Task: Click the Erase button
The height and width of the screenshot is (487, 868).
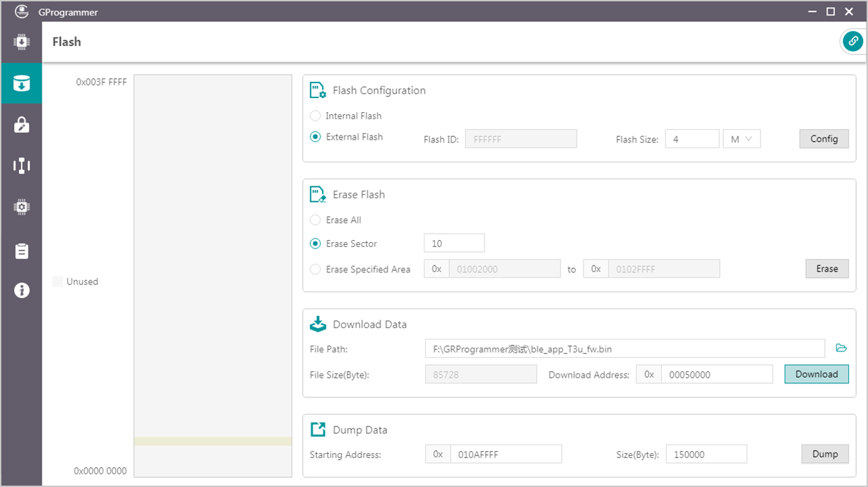Action: (826, 269)
